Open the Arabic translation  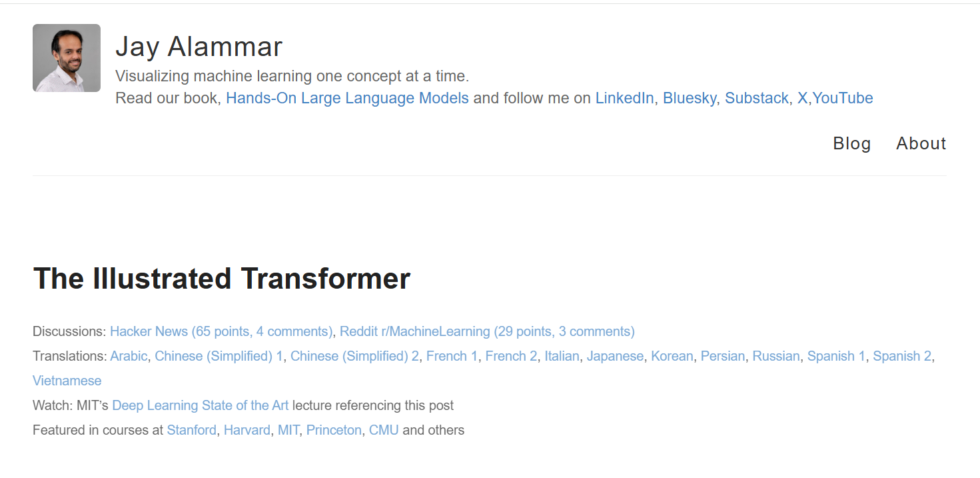(x=128, y=356)
